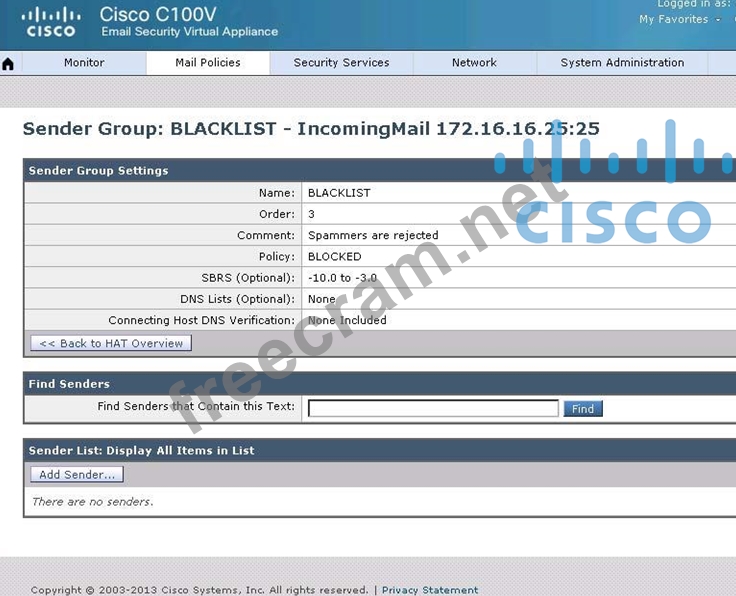Select the BLOCKED policy value
This screenshot has height=596, width=736.
pyautogui.click(x=334, y=257)
